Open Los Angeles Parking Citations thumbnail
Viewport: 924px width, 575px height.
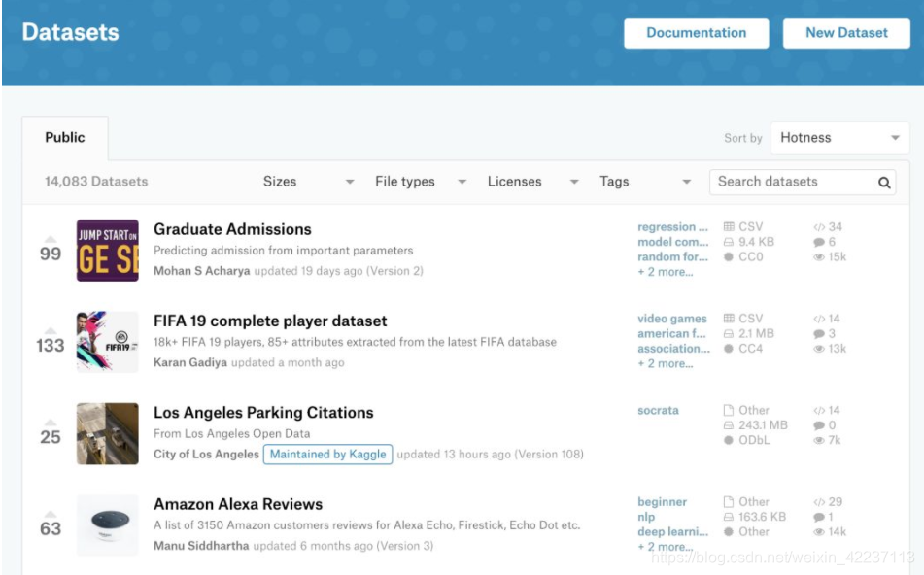[x=107, y=433]
